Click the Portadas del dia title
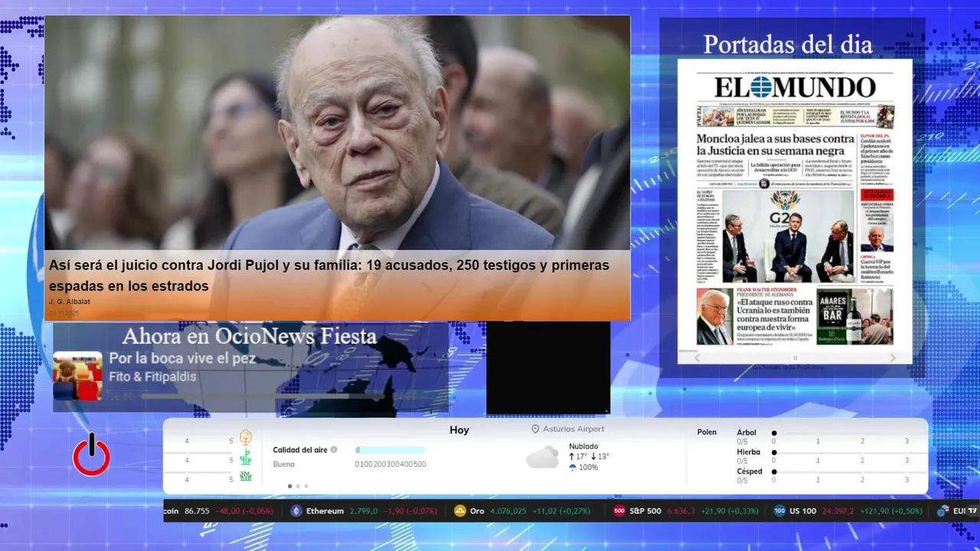The image size is (980, 551). tap(788, 44)
